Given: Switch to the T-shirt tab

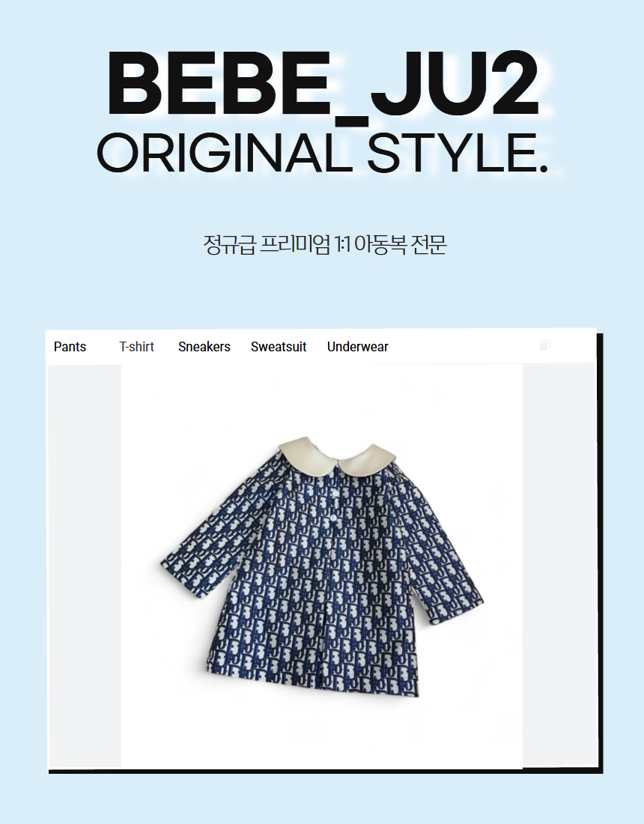Looking at the screenshot, I should tap(136, 347).
